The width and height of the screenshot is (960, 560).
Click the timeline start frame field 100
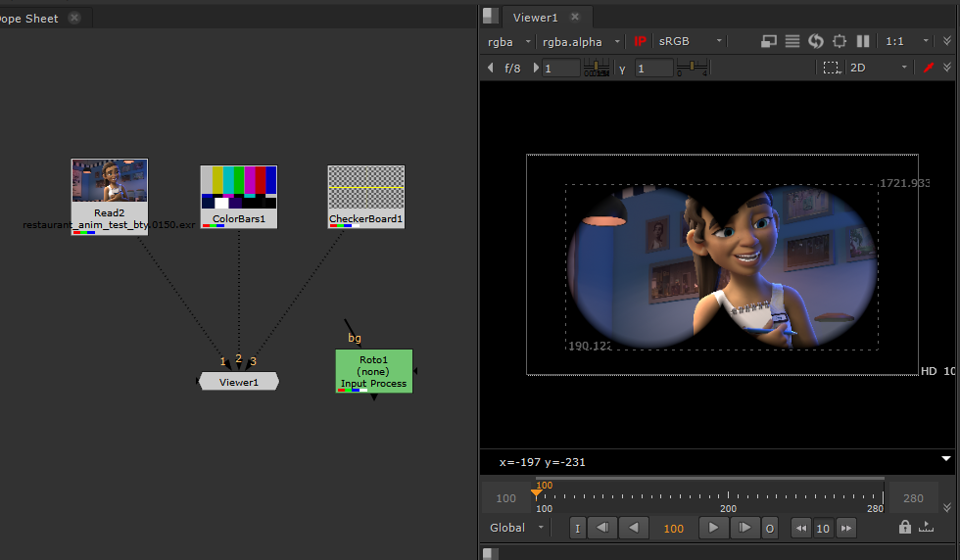tap(505, 498)
